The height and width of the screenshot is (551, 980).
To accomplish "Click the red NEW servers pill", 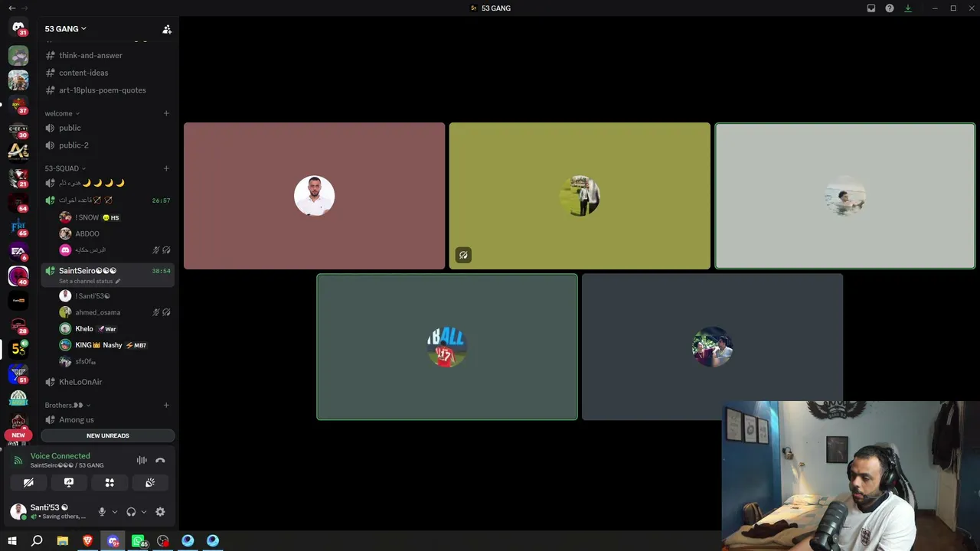I will coord(18,435).
